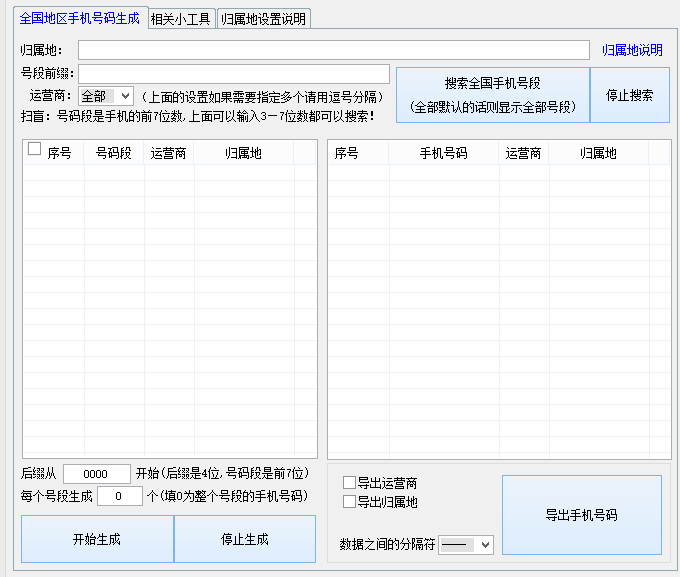Enable the 导出归属地 checkbox
The height and width of the screenshot is (577, 680).
(349, 502)
